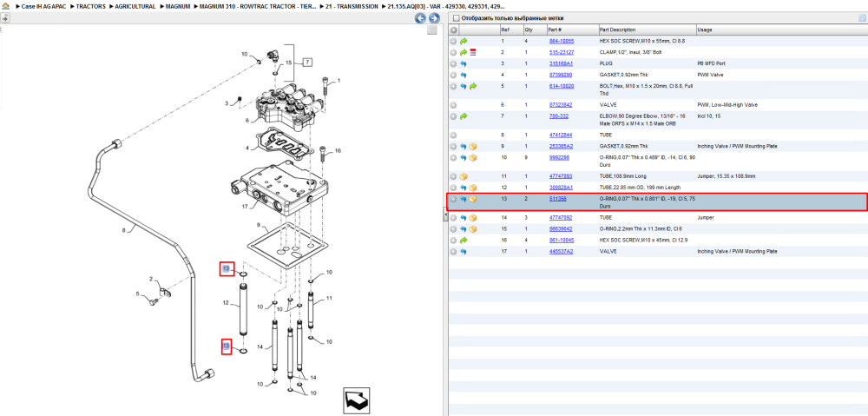Image resolution: width=868 pixels, height=416 pixels.
Task: Open 'Case IH AG APAC' breadcrumb
Action: tap(43, 7)
